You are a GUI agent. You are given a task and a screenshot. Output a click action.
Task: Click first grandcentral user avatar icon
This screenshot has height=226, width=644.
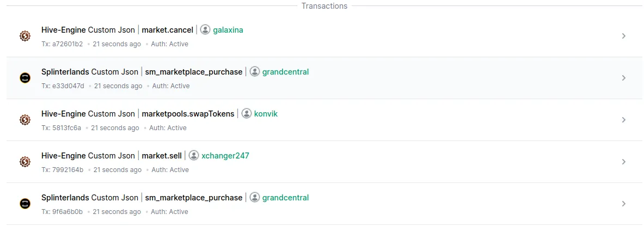click(255, 72)
